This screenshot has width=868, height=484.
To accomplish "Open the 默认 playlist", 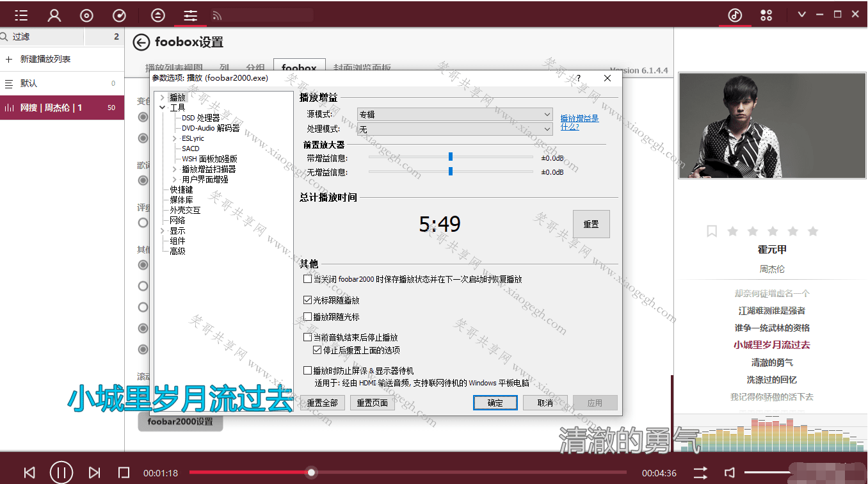I will pyautogui.click(x=62, y=83).
